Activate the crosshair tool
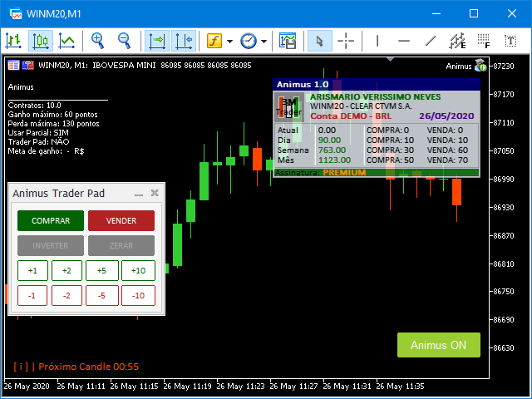Screen dimensions: 532x399 coord(346,41)
